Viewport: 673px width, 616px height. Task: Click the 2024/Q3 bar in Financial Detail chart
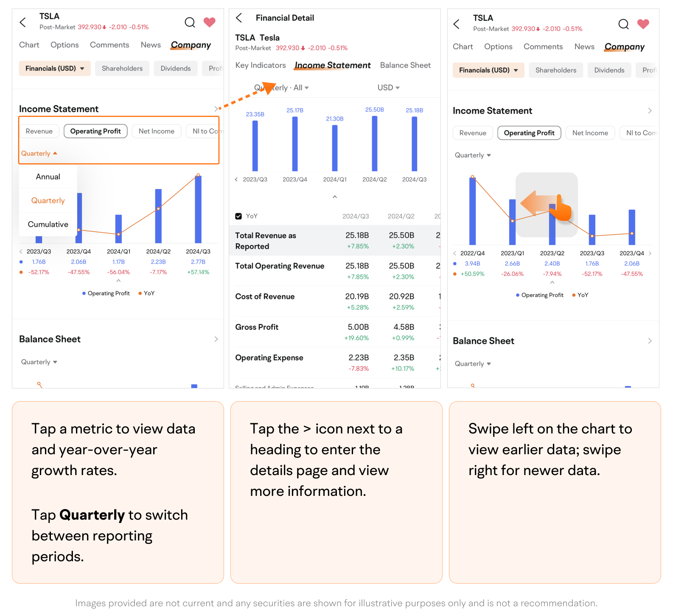(414, 143)
